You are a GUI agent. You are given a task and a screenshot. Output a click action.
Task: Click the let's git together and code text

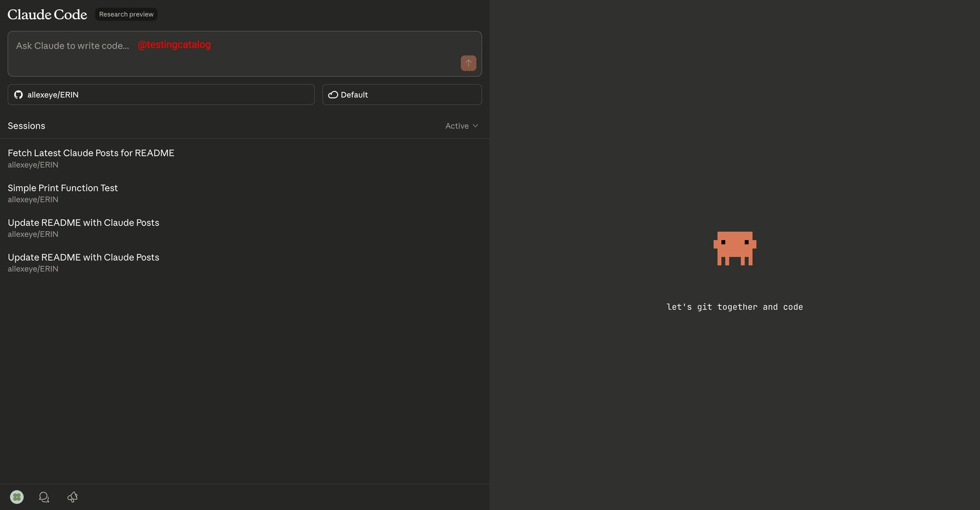(735, 307)
